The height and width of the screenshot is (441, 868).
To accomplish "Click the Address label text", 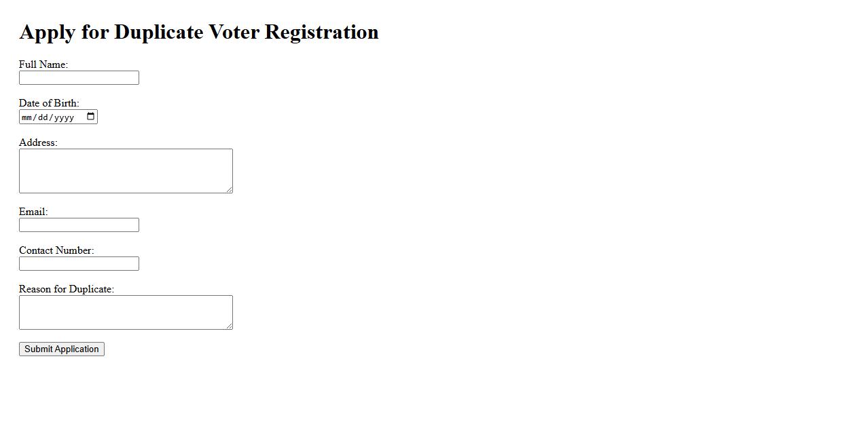I will click(38, 142).
